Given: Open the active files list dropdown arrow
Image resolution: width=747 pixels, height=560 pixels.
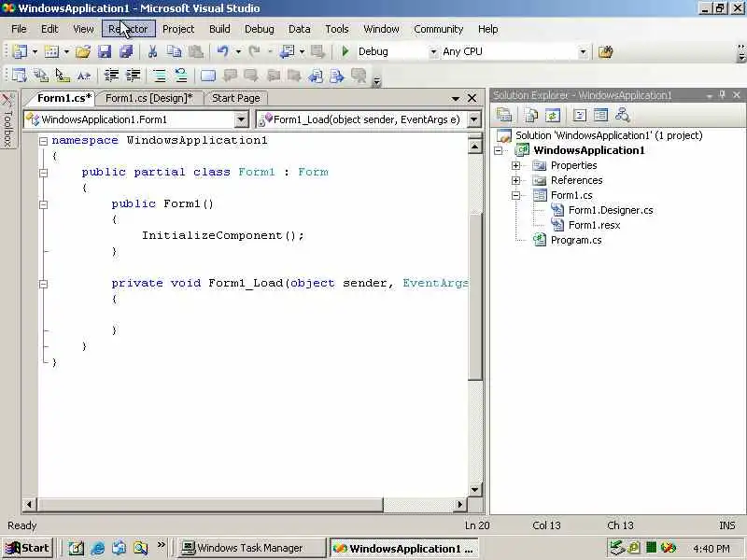Looking at the screenshot, I should coord(456,99).
